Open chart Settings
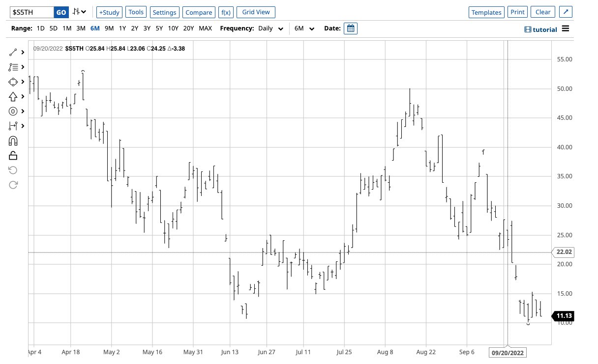Image resolution: width=598 pixels, height=364 pixels. point(164,12)
